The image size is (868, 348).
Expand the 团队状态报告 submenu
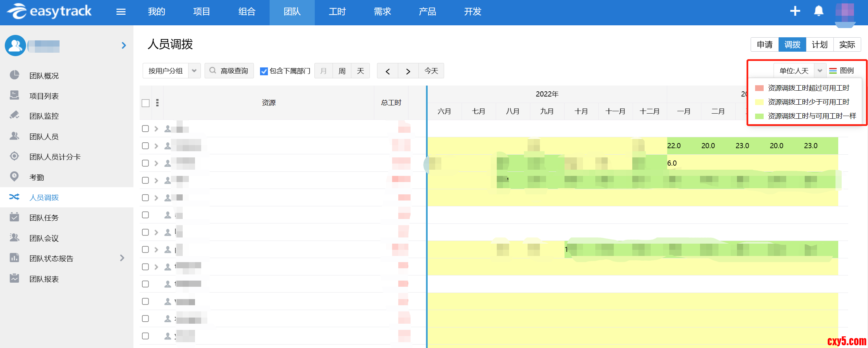click(122, 258)
